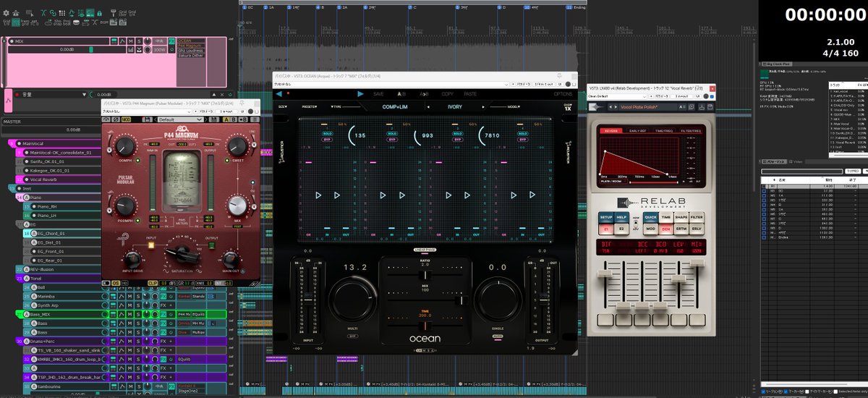Click the Ending marker in timeline
The image size is (868, 398).
[575, 6]
